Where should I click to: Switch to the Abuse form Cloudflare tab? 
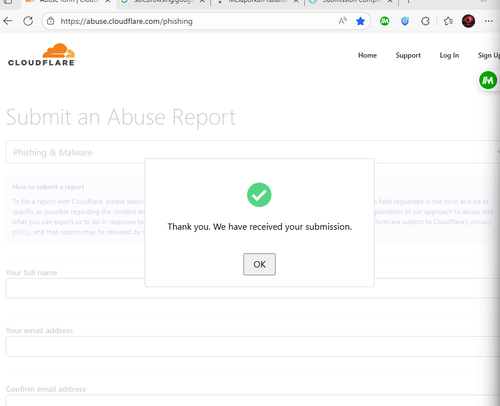point(68,2)
